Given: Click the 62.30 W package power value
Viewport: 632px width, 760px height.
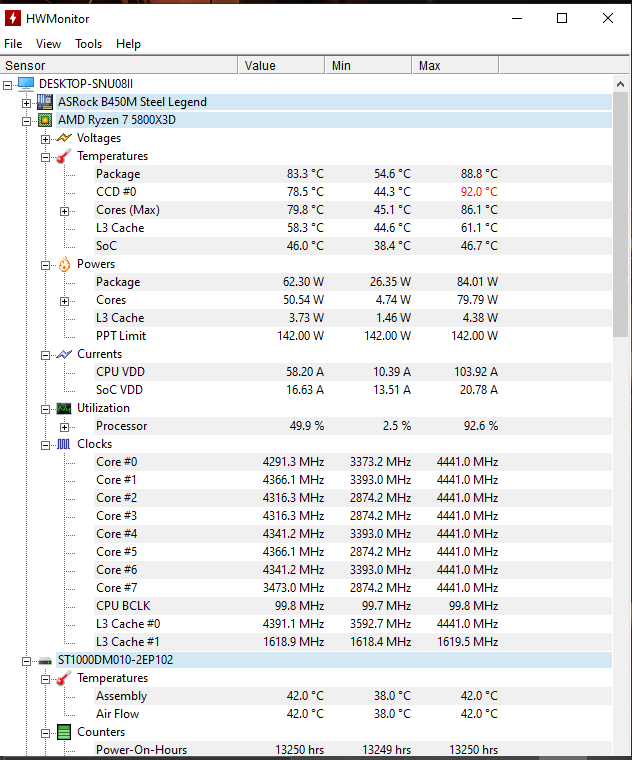Looking at the screenshot, I should pyautogui.click(x=303, y=282).
